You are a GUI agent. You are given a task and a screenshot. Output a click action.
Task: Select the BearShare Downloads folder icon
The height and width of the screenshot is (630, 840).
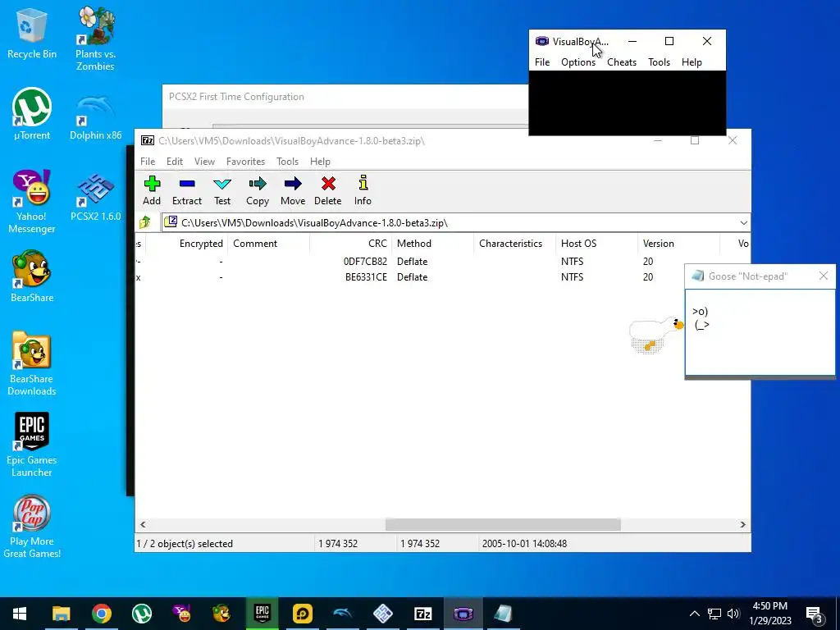[32, 363]
